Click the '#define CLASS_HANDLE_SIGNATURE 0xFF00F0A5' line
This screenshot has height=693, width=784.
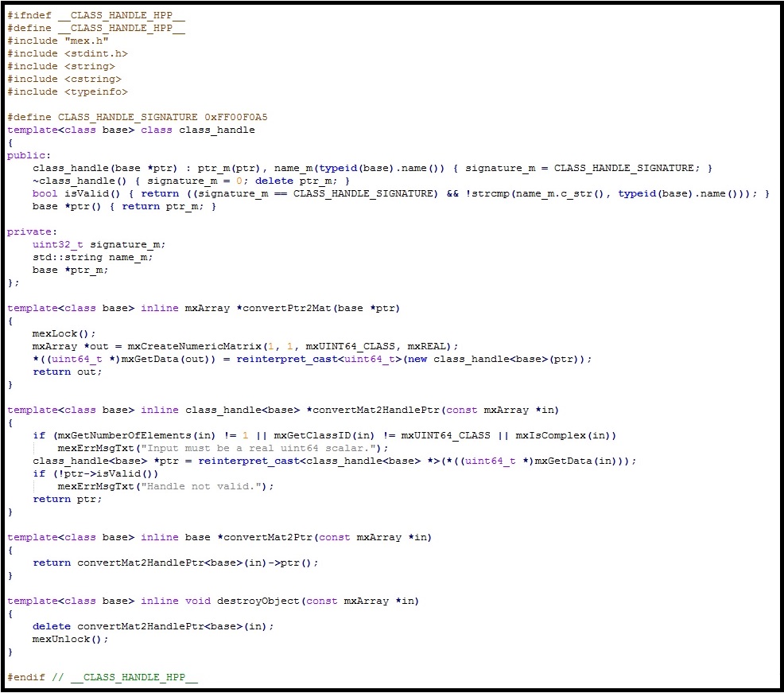(x=138, y=117)
